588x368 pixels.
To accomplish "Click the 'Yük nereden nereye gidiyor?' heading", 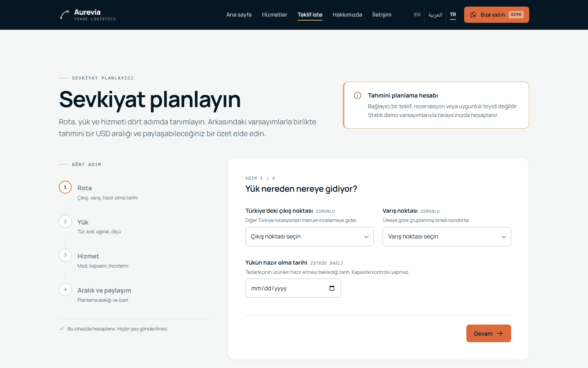I will (x=301, y=189).
